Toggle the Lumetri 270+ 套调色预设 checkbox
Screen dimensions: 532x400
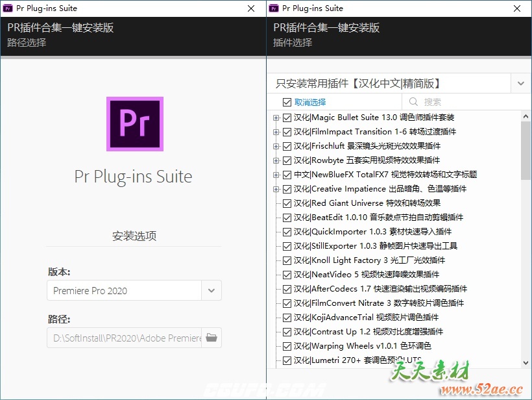click(x=287, y=360)
